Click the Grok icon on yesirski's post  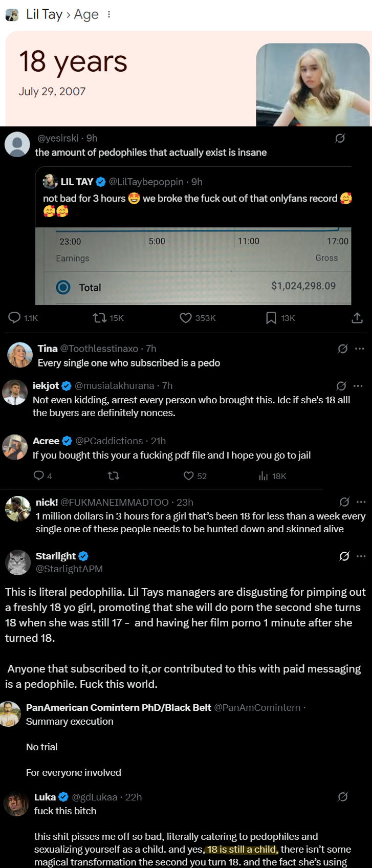340,138
